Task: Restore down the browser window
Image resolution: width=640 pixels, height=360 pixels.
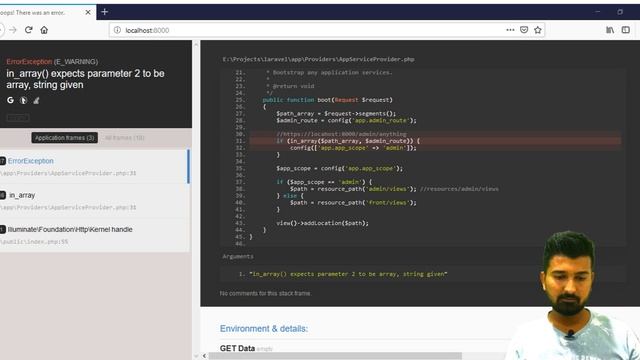Action: [x=620, y=12]
